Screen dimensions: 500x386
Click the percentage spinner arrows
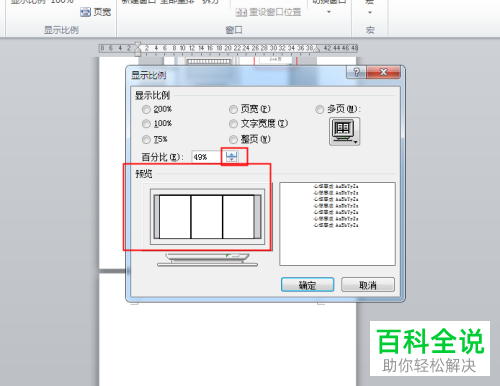(232, 157)
